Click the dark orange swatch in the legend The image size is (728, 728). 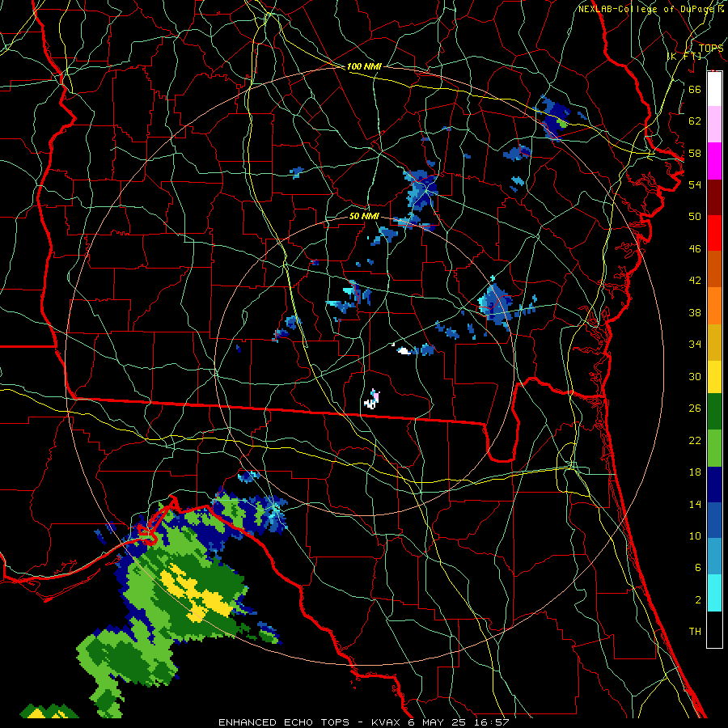(714, 269)
